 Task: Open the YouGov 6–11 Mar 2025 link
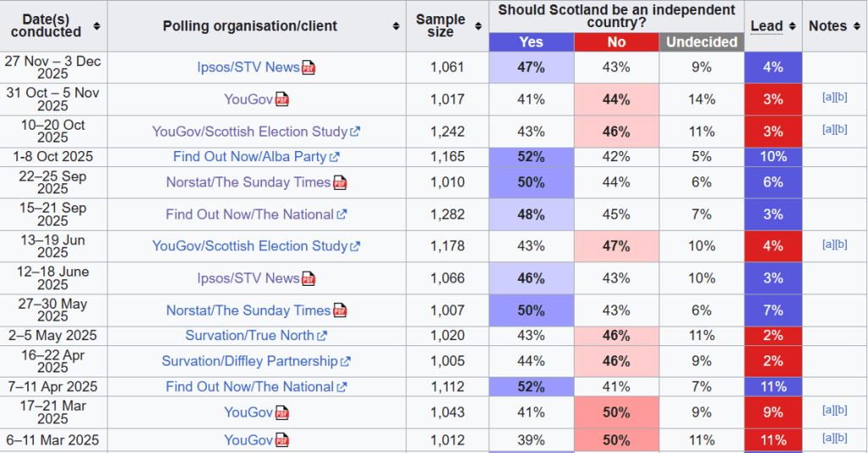[x=248, y=440]
